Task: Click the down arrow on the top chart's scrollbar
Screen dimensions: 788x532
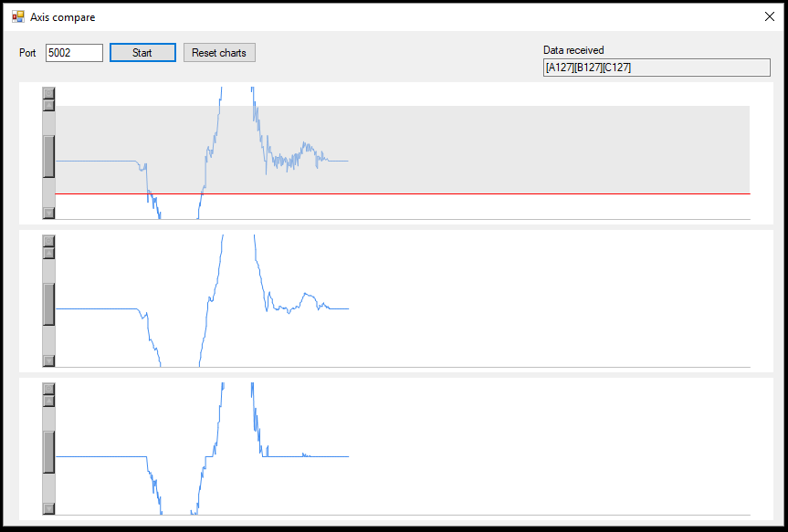Action: (x=48, y=213)
